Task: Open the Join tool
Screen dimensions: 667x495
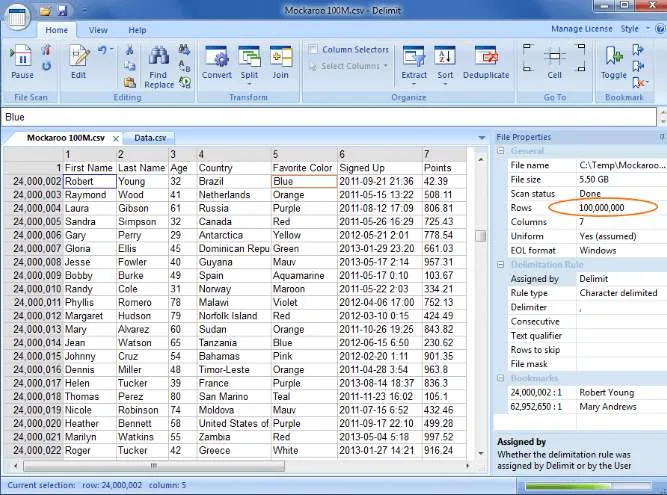Action: 280,63
